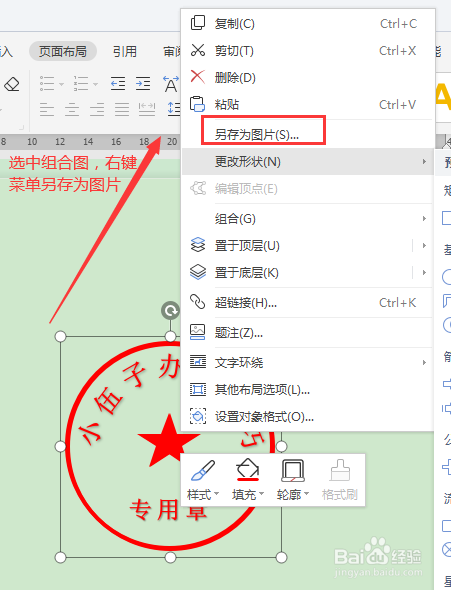The height and width of the screenshot is (590, 451).
Task: Click the caption picture icon
Action: (x=197, y=332)
